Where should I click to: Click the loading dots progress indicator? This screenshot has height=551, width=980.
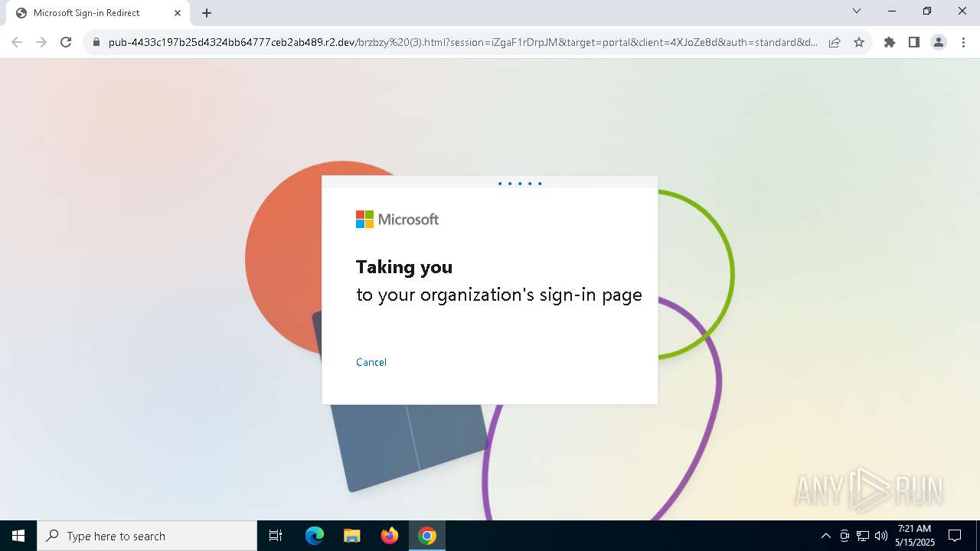[520, 184]
